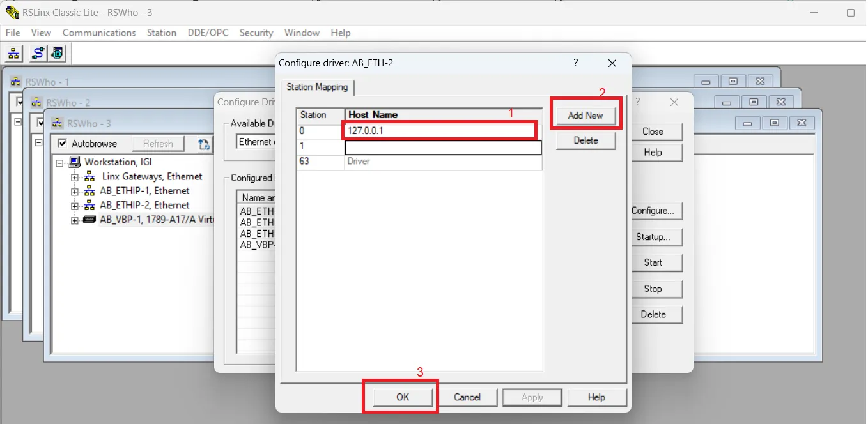Open the Help menu in menu bar

click(341, 33)
